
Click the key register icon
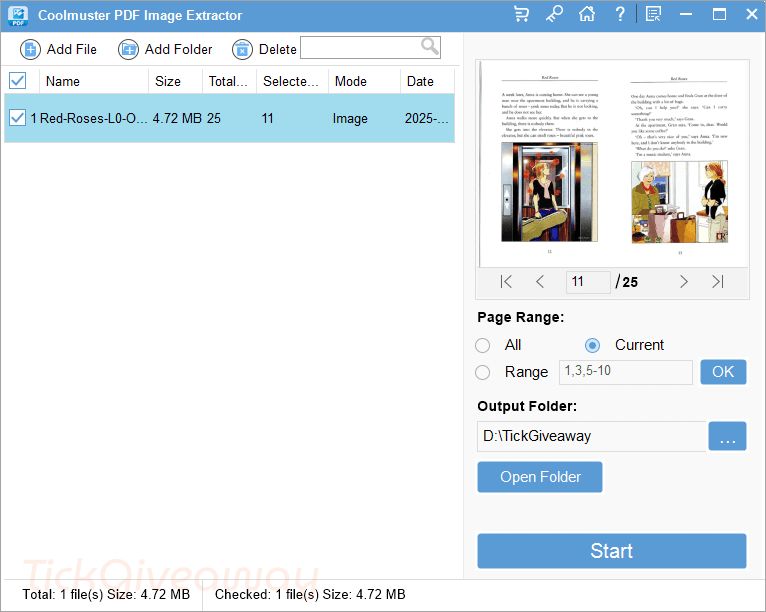554,14
